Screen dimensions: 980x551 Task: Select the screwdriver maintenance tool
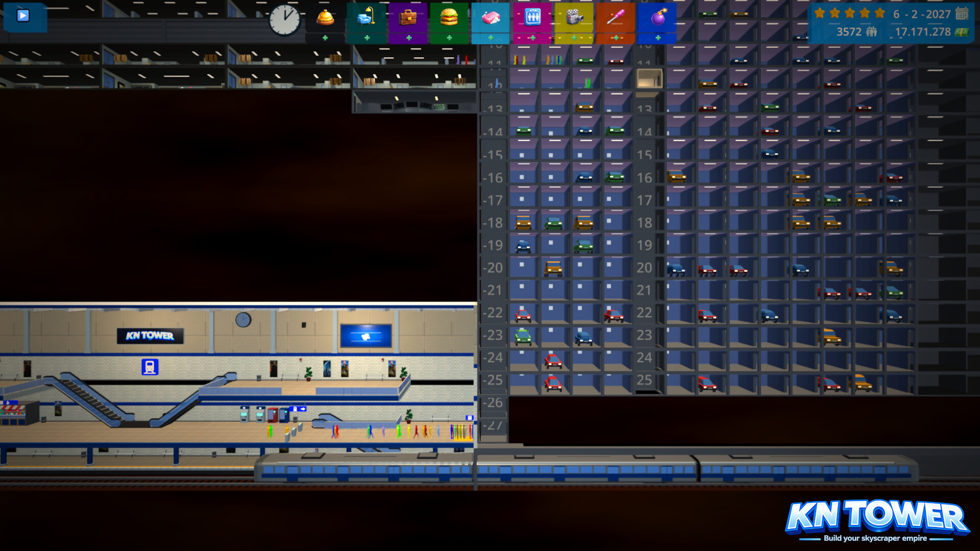[616, 18]
